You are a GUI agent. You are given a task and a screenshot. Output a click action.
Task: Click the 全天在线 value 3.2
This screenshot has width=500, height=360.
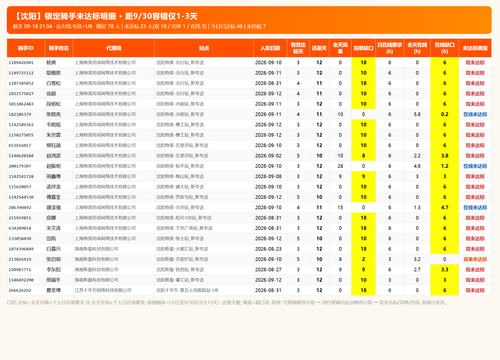pyautogui.click(x=417, y=259)
